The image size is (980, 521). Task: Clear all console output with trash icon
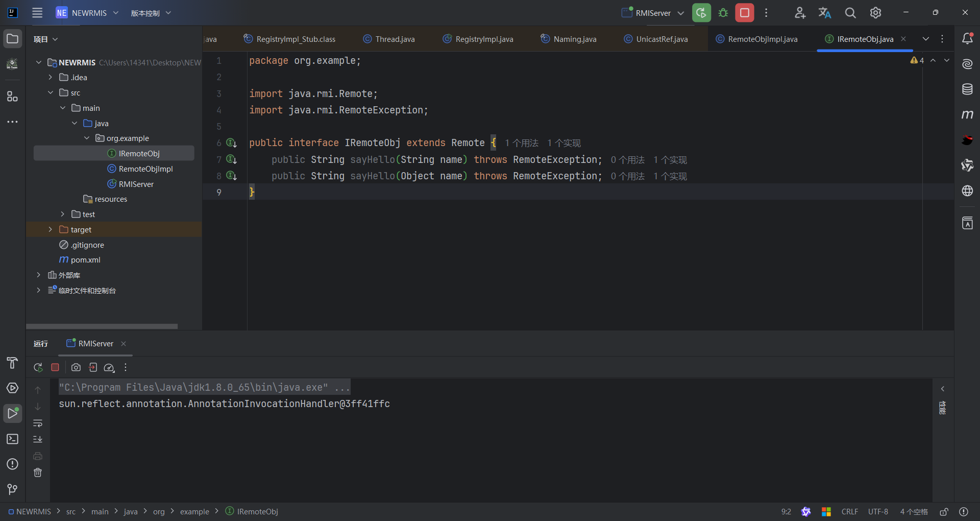(38, 472)
